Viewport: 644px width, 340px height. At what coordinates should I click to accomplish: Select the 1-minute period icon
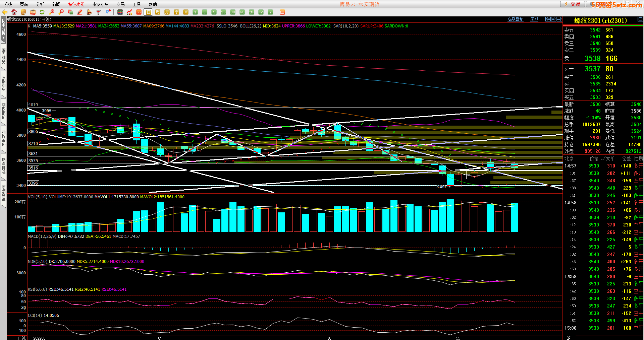coord(195,12)
